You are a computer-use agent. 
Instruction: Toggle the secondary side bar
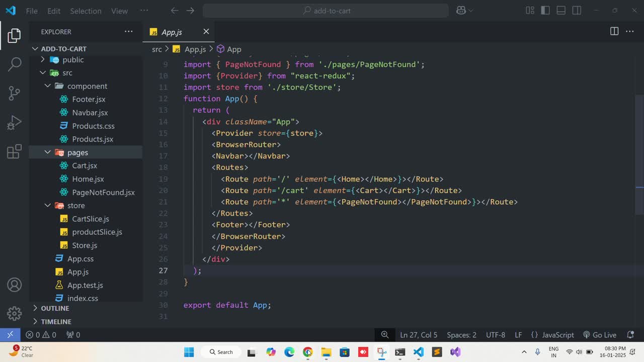tap(577, 11)
